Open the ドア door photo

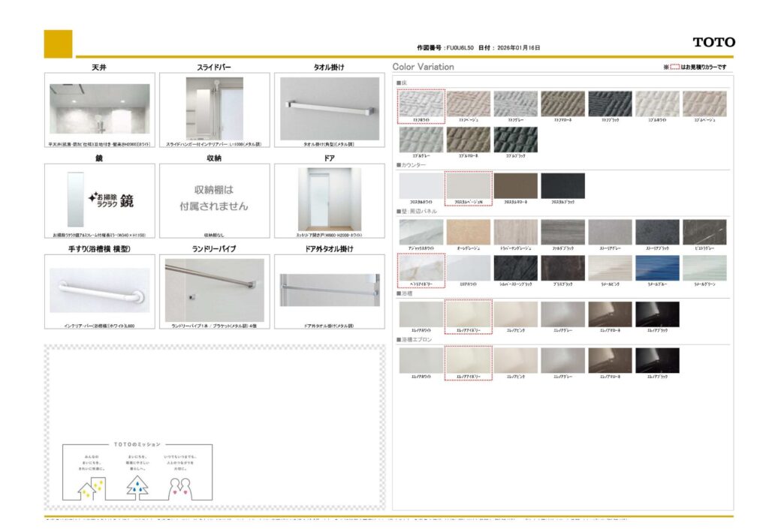coord(329,199)
